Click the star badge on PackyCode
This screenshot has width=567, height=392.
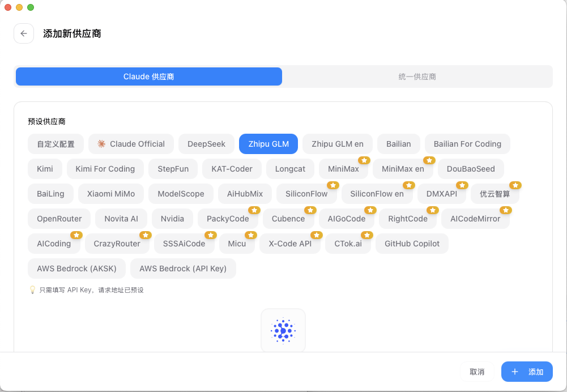click(x=254, y=210)
